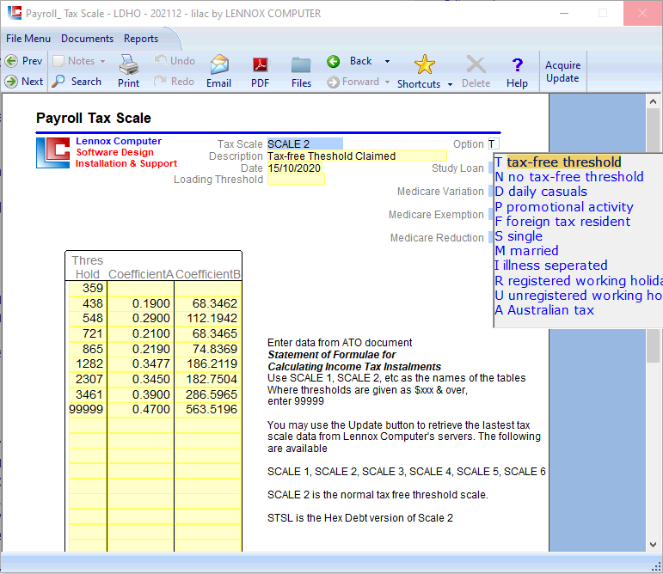Expand the Forward history dropdown arrow

coord(387,82)
